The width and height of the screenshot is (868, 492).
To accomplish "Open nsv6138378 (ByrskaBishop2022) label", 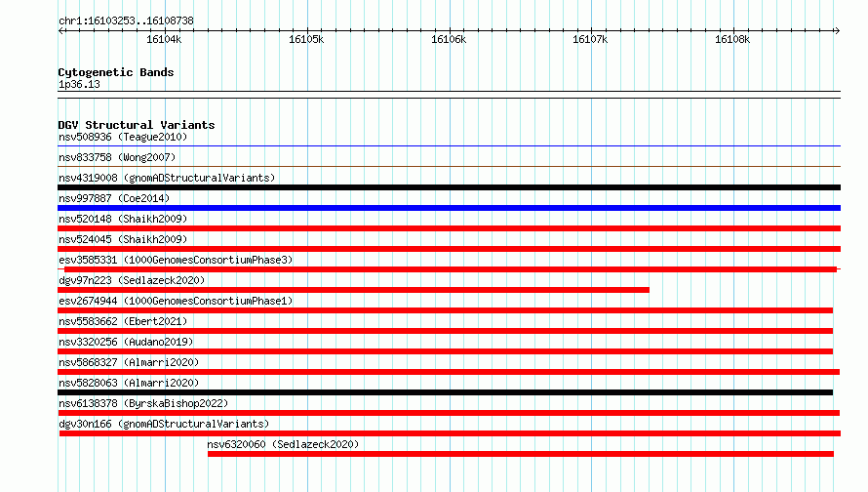I will [x=143, y=403].
